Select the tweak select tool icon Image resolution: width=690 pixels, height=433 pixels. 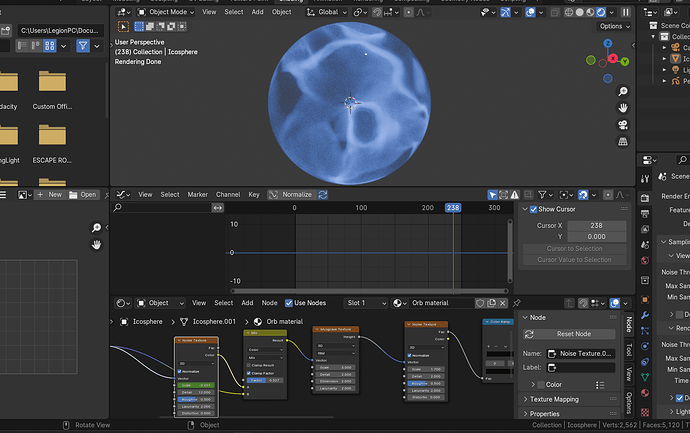coord(124,27)
